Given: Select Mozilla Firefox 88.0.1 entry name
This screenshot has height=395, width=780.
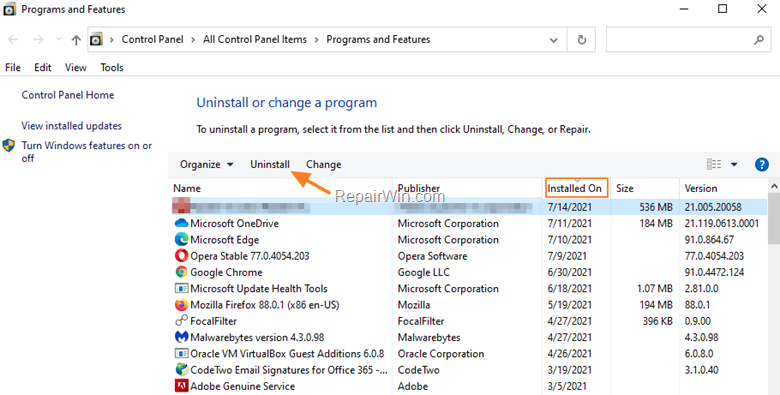Looking at the screenshot, I should pos(265,305).
